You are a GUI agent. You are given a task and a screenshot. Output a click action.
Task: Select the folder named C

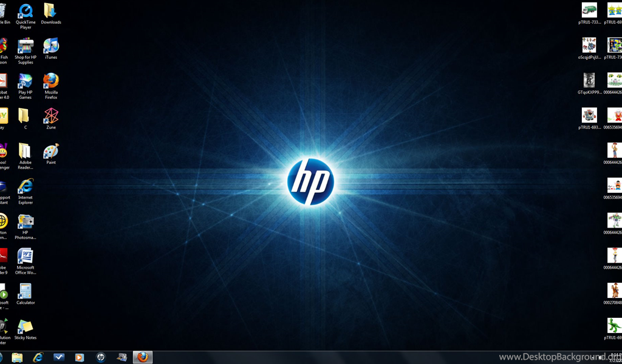pyautogui.click(x=24, y=119)
